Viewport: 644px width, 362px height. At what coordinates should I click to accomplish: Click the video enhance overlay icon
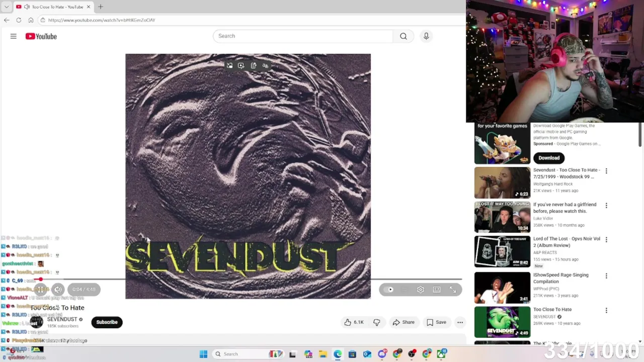coord(241,66)
